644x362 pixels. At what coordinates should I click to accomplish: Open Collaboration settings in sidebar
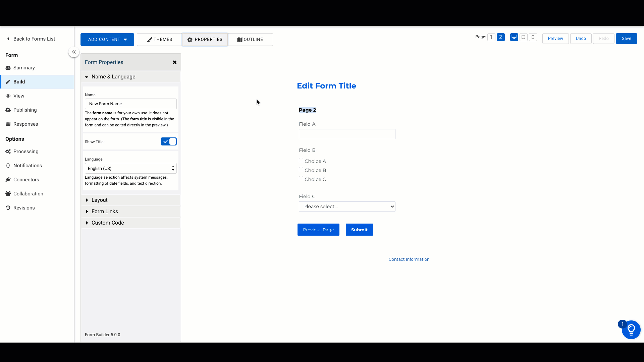pos(28,194)
